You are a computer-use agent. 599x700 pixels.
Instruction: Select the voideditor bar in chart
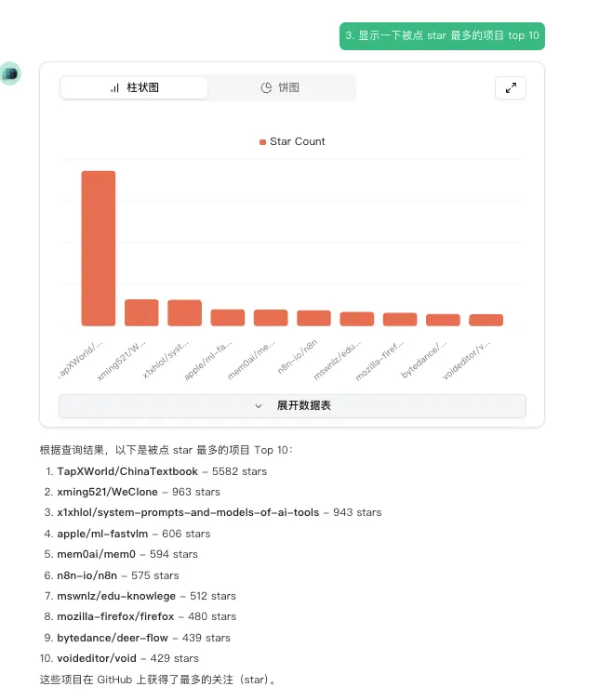point(486,320)
